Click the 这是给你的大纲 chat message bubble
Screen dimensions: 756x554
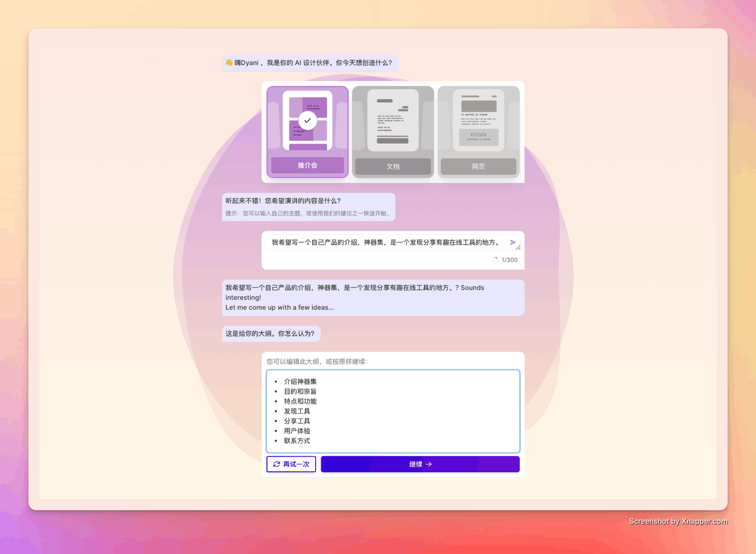coord(271,334)
